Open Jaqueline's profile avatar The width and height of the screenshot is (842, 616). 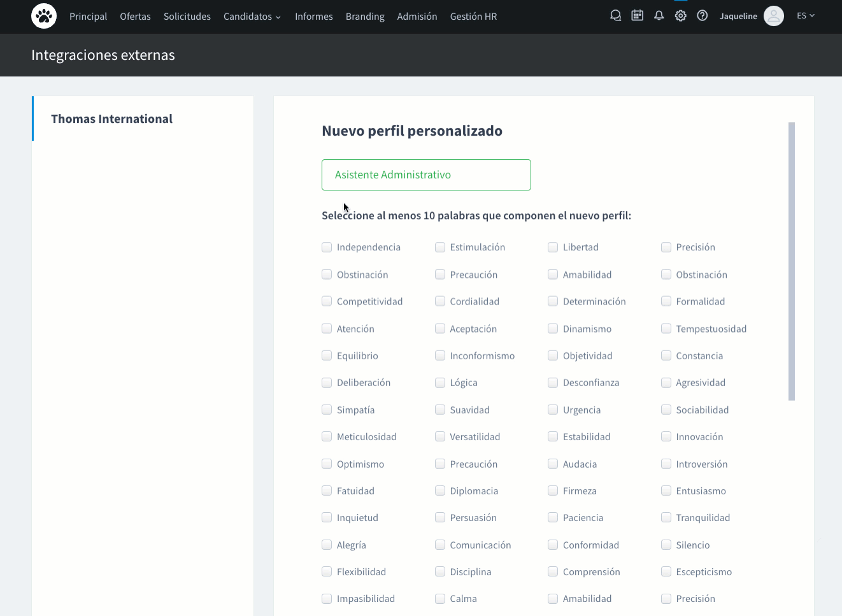click(773, 16)
